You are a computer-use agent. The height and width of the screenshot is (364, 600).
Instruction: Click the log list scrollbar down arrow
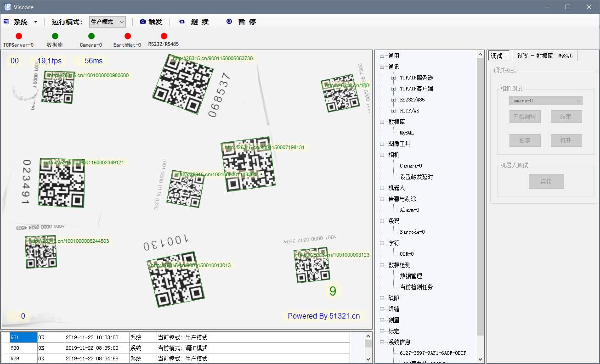coord(368,358)
